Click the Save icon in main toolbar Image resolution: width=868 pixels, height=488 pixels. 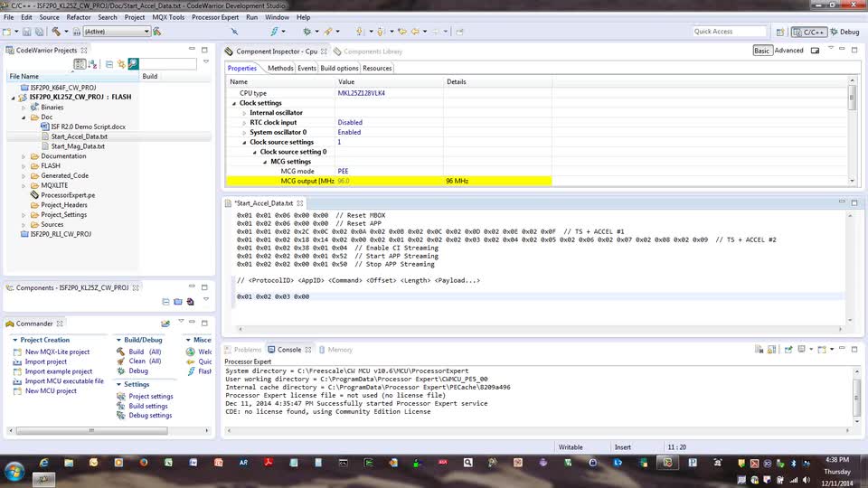pyautogui.click(x=26, y=32)
